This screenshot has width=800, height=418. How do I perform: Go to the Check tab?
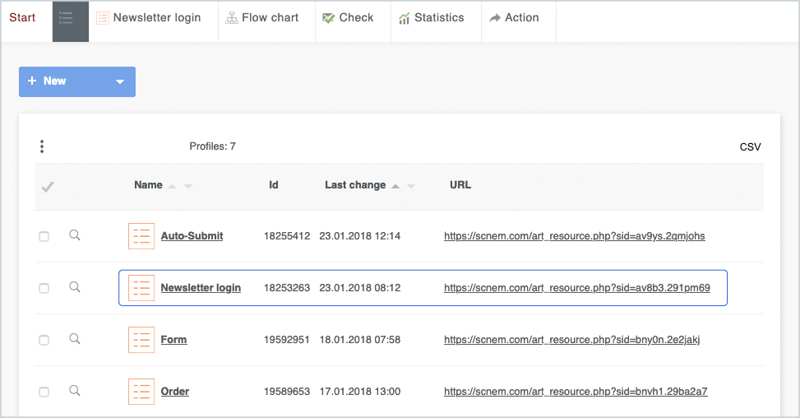[348, 18]
